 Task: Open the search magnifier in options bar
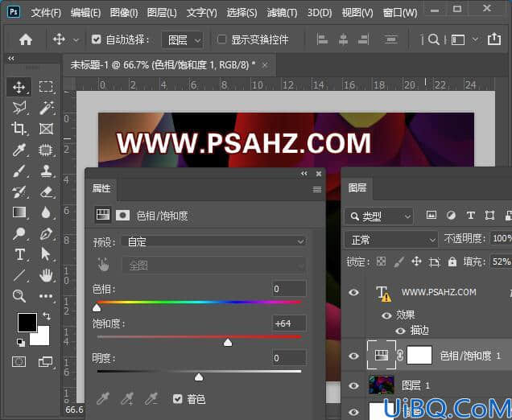(x=434, y=39)
